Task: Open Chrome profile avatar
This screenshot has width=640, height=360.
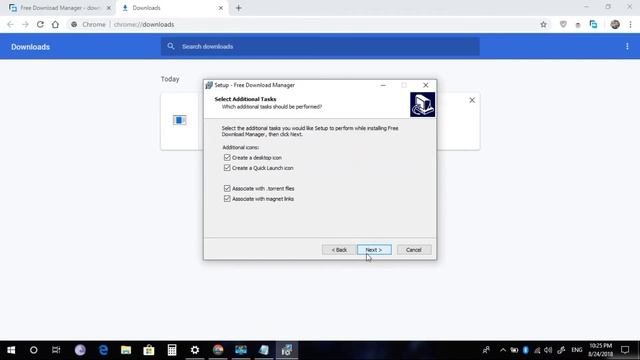Action: pos(615,24)
